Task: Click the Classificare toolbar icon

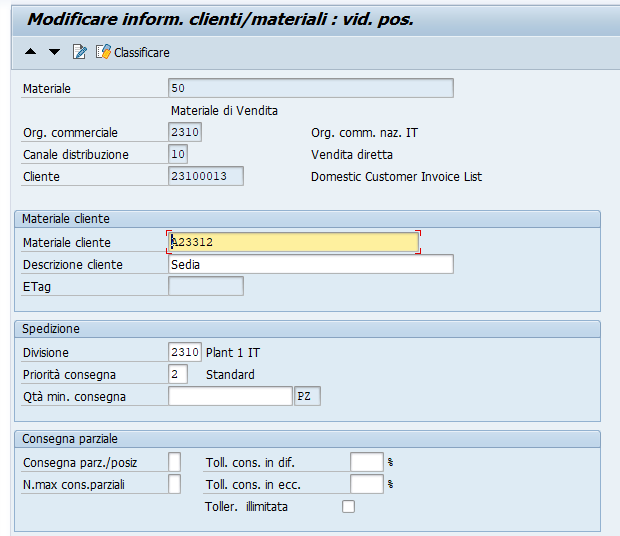Action: pos(104,52)
